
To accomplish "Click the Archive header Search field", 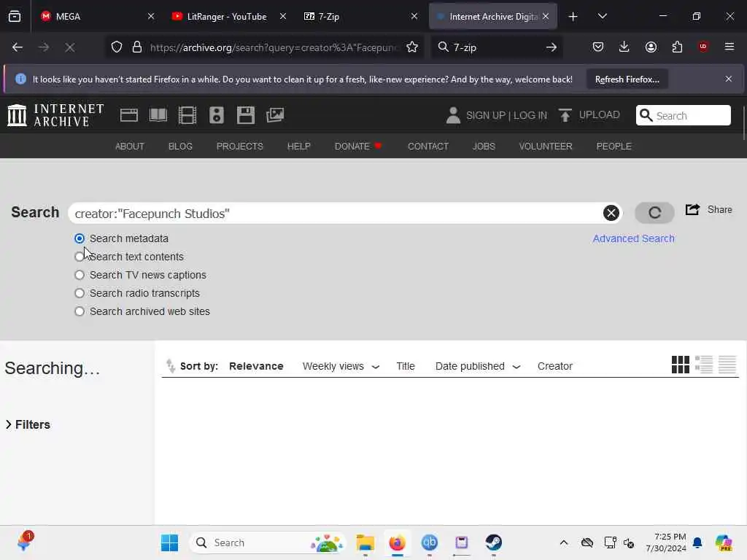I will tap(683, 115).
